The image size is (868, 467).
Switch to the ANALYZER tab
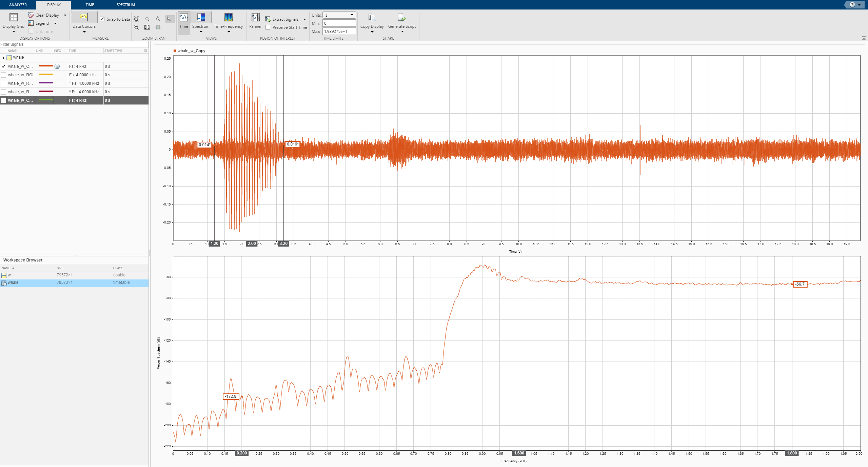click(x=18, y=5)
